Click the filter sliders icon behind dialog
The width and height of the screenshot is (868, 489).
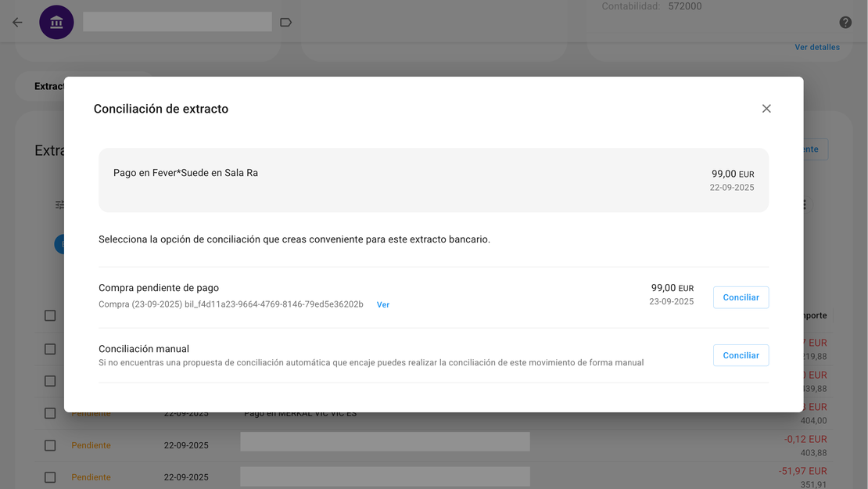coord(59,205)
